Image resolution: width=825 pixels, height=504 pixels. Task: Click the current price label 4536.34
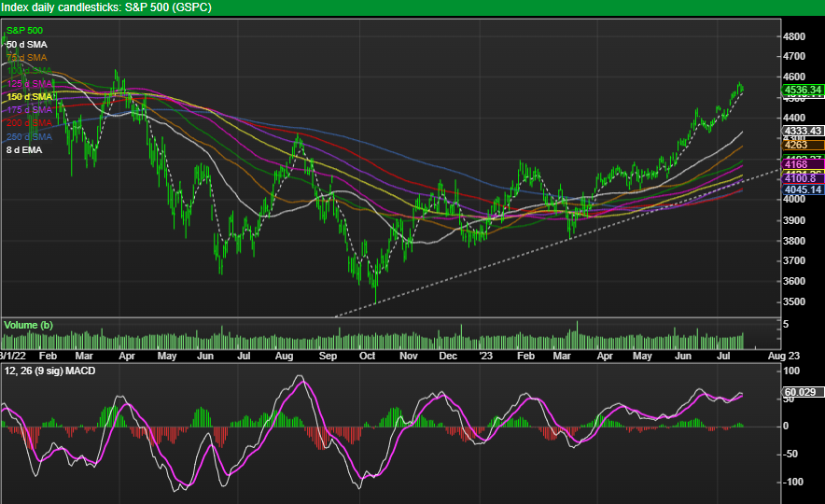point(803,90)
